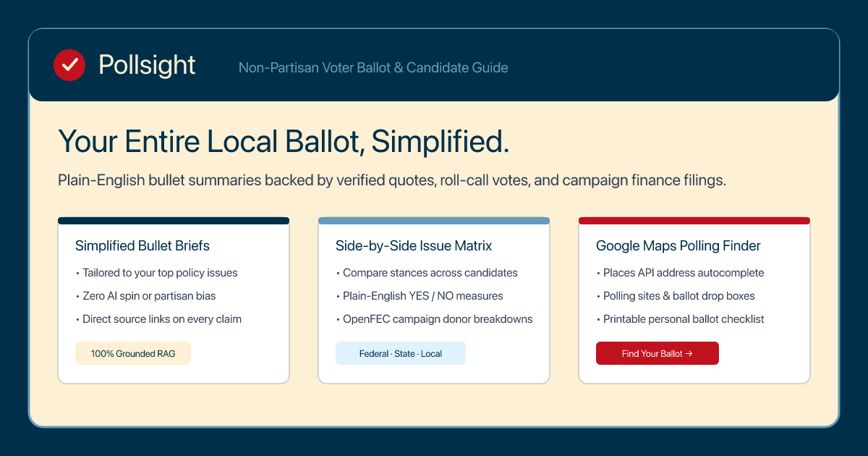868x456 pixels.
Task: Click the Federal · State · Local badge
Action: (401, 353)
